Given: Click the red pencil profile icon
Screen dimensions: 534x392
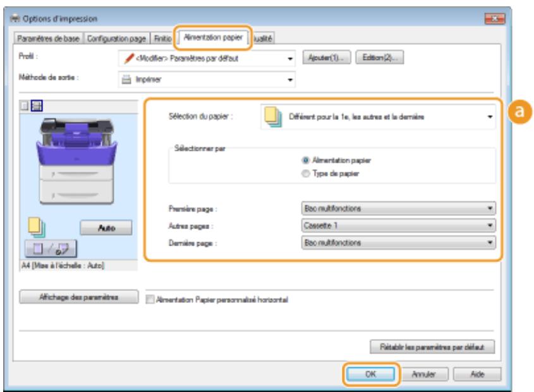Looking at the screenshot, I should (x=129, y=58).
